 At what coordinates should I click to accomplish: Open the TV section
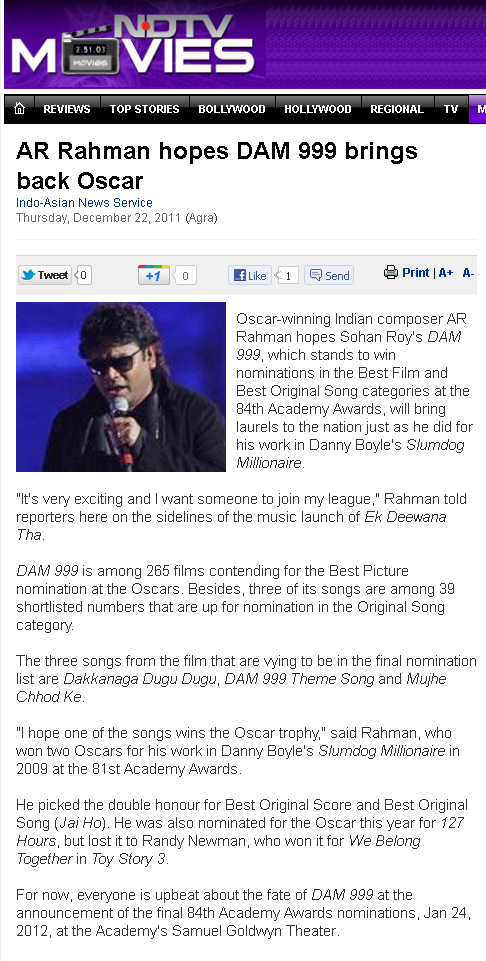tap(451, 109)
